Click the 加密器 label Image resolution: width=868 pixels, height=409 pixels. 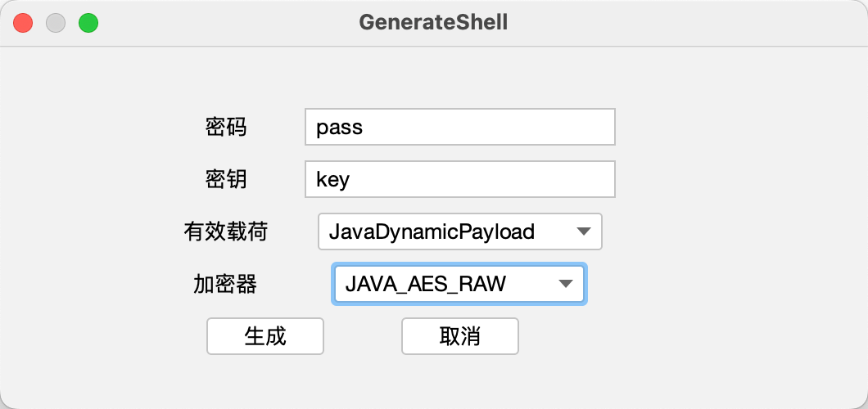(x=225, y=284)
